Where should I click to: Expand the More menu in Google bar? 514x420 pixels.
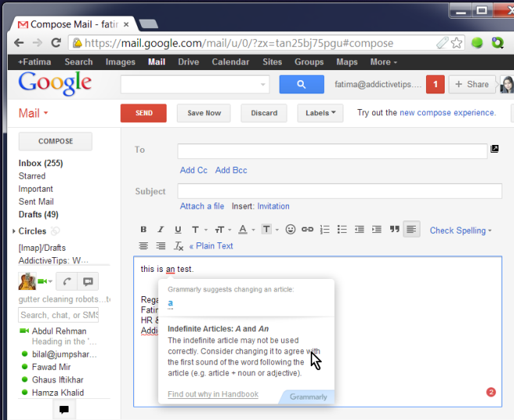click(x=383, y=62)
